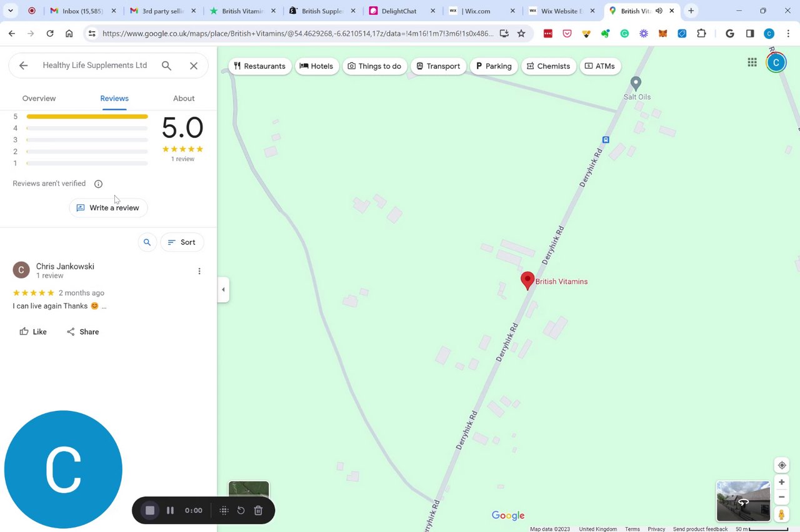Show your location with the target icon

(x=781, y=465)
